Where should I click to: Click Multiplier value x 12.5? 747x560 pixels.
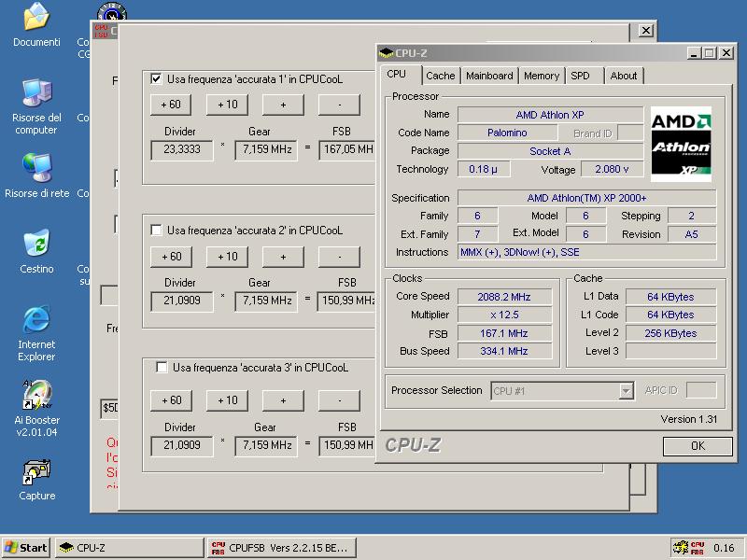click(504, 315)
